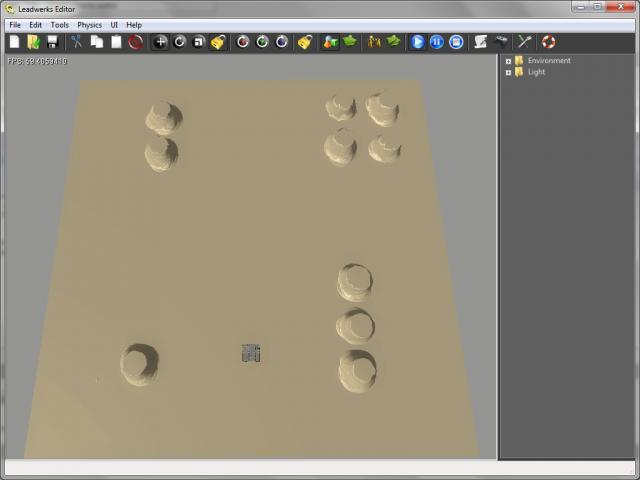The height and width of the screenshot is (480, 640).
Task: Select the Rotate tool in the toolbar
Action: pos(180,42)
